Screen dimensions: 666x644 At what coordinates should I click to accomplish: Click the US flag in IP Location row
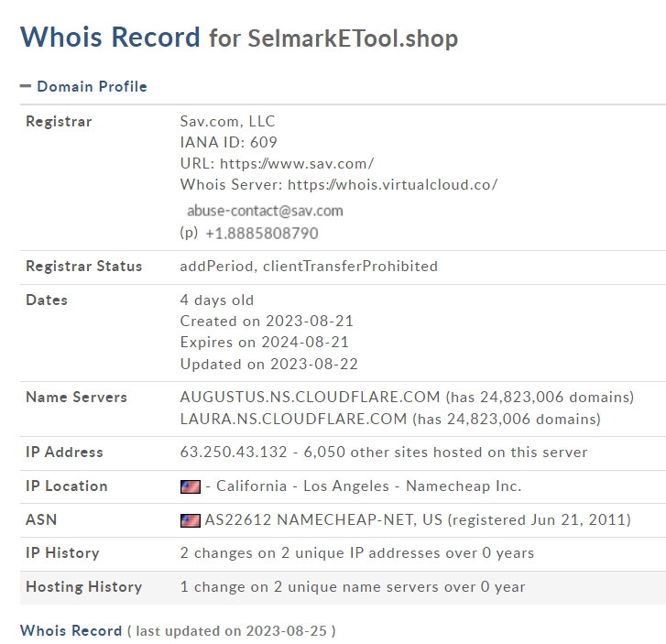(x=191, y=486)
